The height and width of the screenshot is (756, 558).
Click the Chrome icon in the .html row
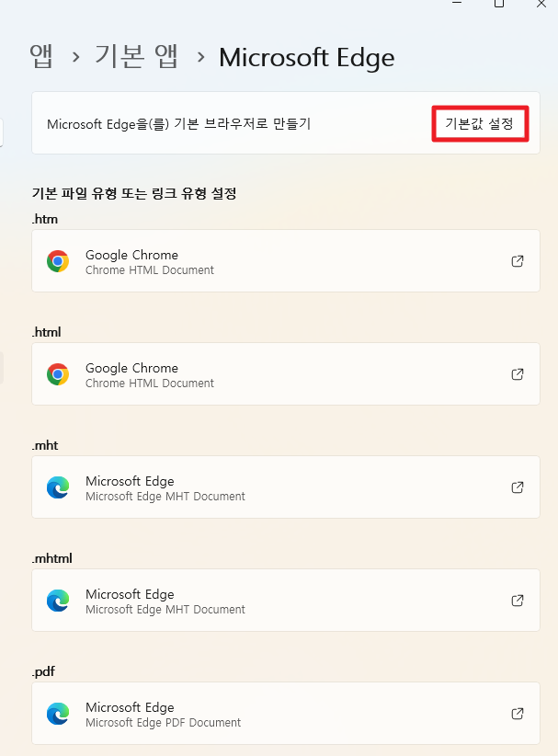click(x=58, y=374)
